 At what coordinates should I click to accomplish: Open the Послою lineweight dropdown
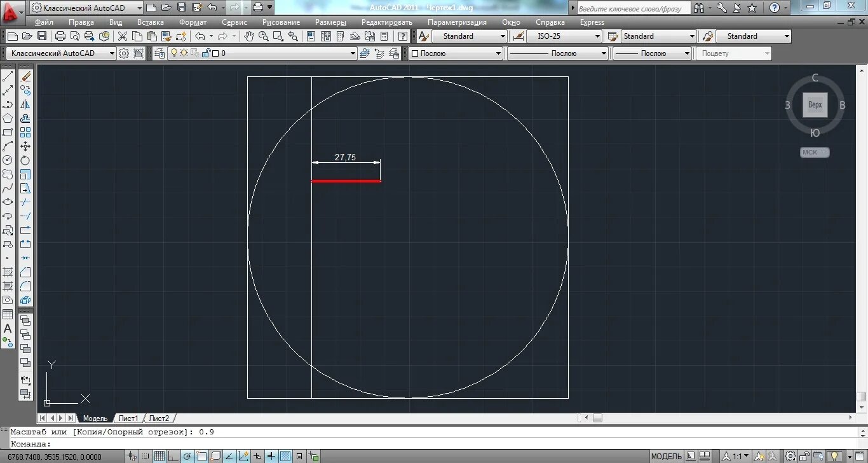(652, 53)
